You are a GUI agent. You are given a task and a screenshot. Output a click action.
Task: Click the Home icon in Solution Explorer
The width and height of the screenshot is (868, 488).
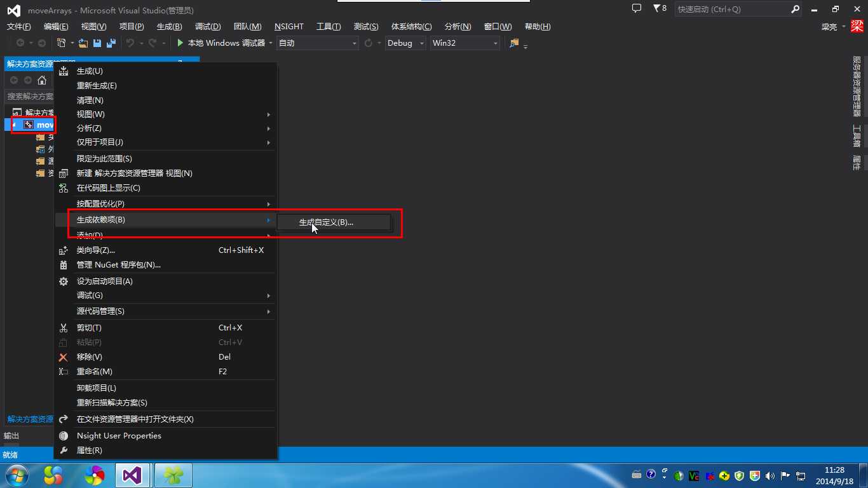(x=42, y=80)
